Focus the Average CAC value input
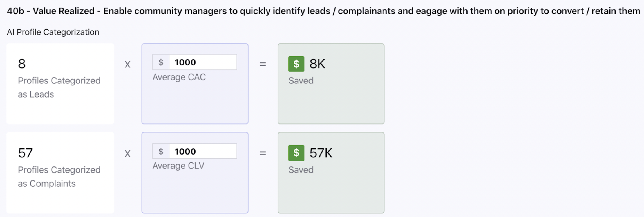644x217 pixels. coord(203,62)
